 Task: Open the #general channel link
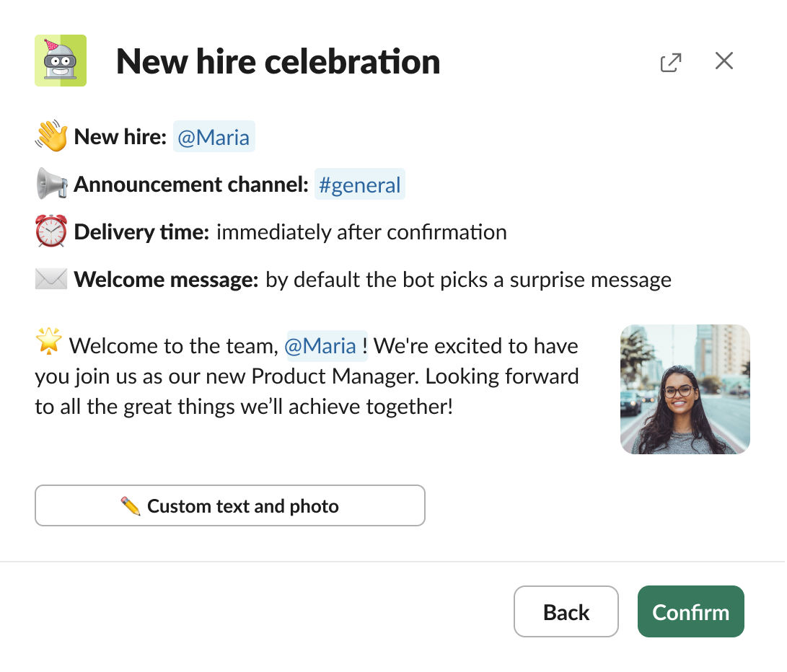[x=360, y=184]
